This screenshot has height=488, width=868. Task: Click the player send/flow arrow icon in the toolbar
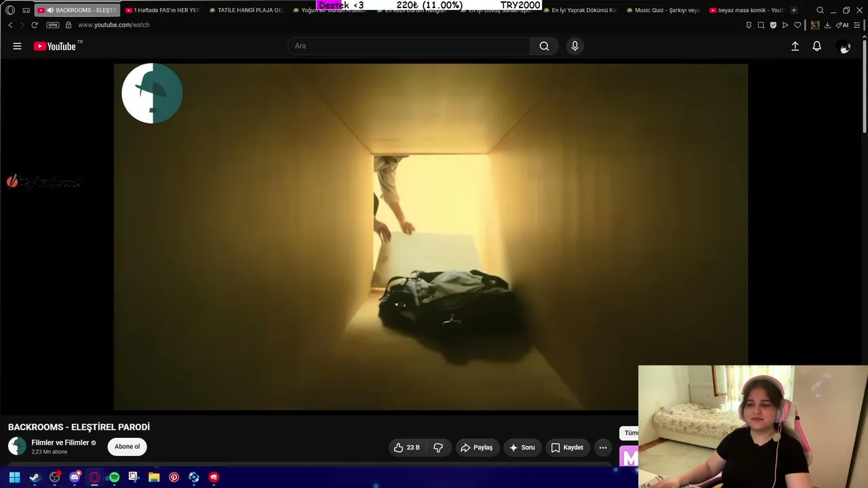tap(785, 25)
